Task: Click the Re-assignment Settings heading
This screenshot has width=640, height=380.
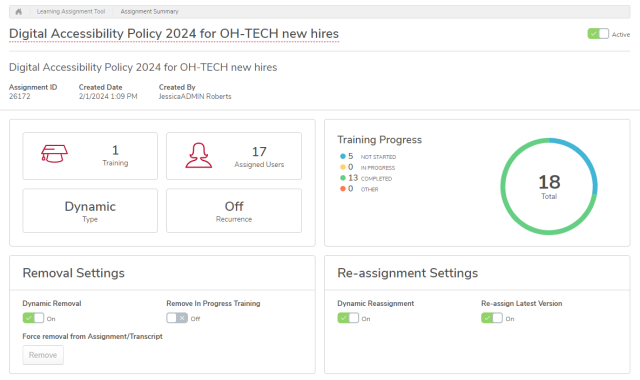Action: click(x=407, y=273)
